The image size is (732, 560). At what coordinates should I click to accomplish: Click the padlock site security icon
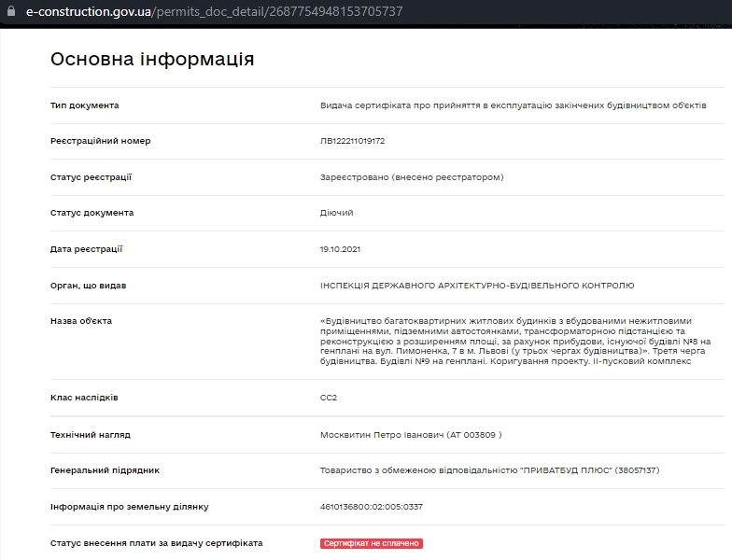click(11, 11)
